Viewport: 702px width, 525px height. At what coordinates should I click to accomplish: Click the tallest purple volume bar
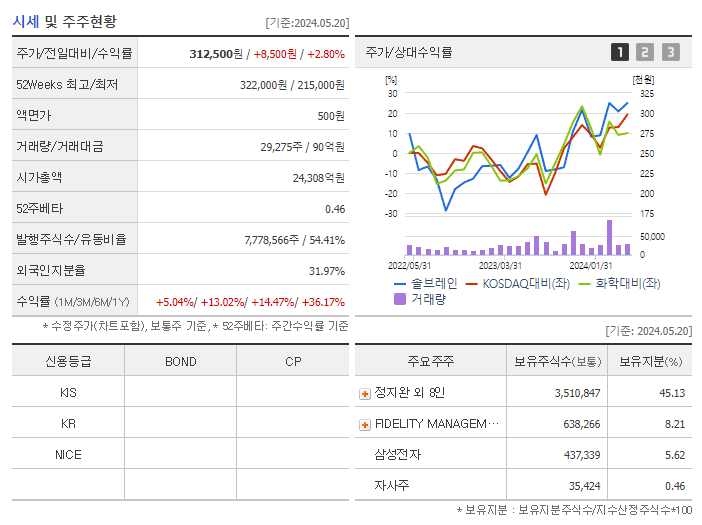click(x=609, y=237)
